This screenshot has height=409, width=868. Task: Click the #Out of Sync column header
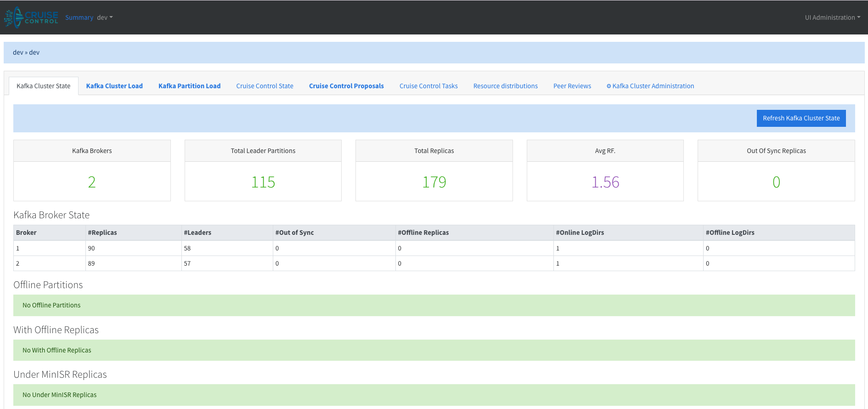tap(294, 233)
